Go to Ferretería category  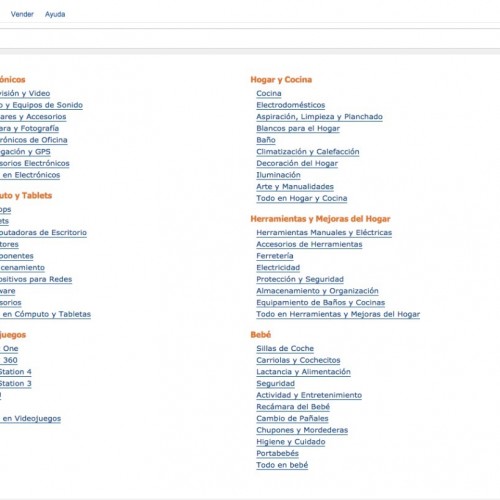click(x=275, y=256)
